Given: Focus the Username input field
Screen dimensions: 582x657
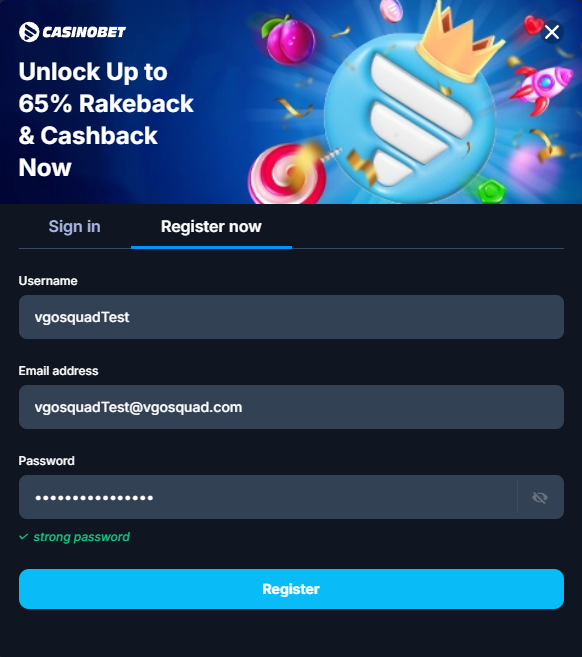Looking at the screenshot, I should (x=291, y=317).
